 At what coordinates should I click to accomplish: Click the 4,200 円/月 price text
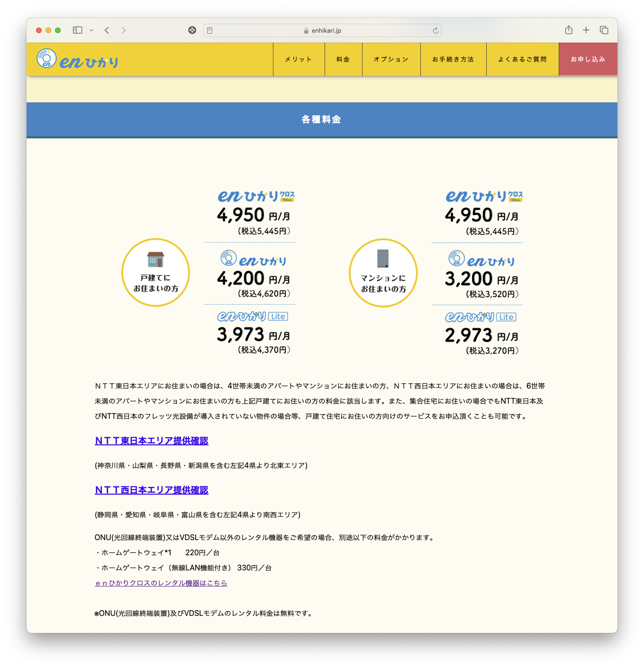254,278
